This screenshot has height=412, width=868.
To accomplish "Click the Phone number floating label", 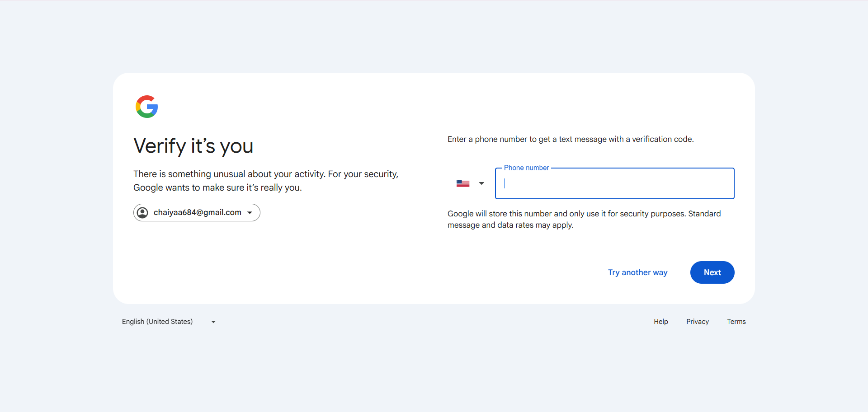I will tap(526, 168).
